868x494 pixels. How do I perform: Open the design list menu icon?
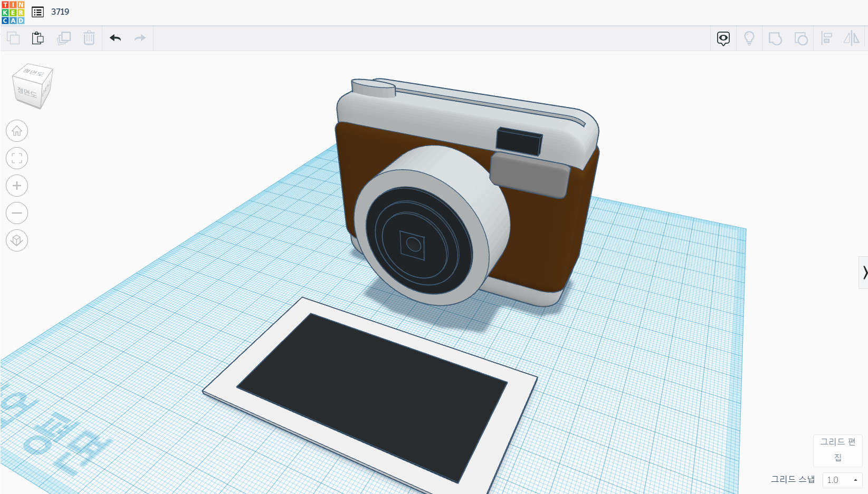37,12
